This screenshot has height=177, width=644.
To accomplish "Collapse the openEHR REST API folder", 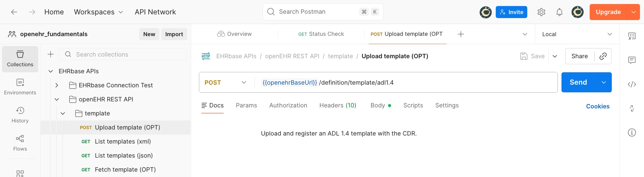I will 57,99.
